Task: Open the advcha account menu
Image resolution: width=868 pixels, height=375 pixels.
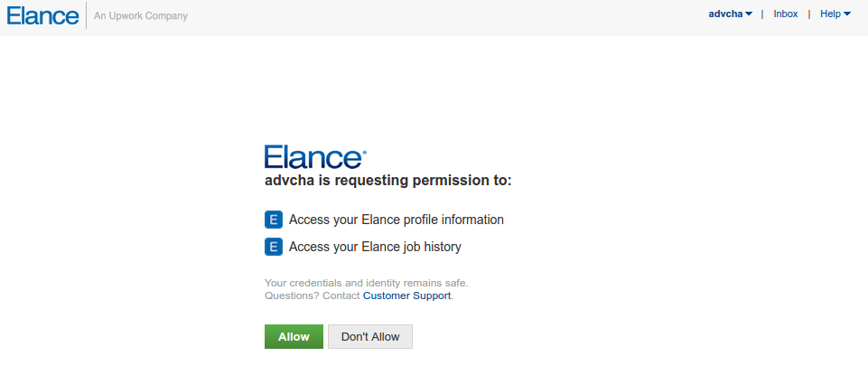Action: point(726,14)
